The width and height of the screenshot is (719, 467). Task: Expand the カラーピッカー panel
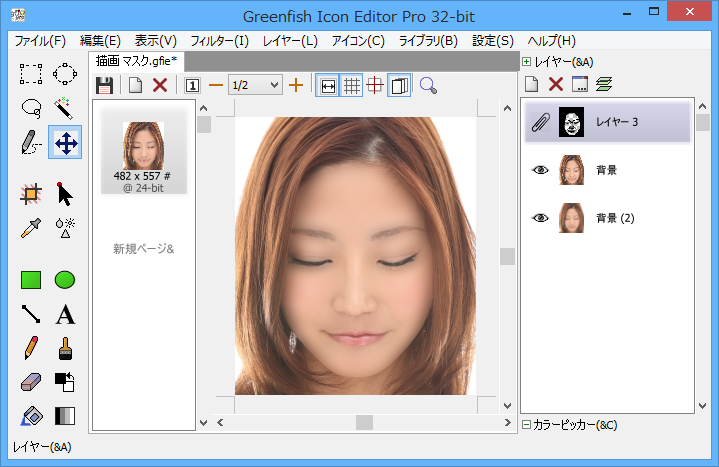pyautogui.click(x=526, y=425)
